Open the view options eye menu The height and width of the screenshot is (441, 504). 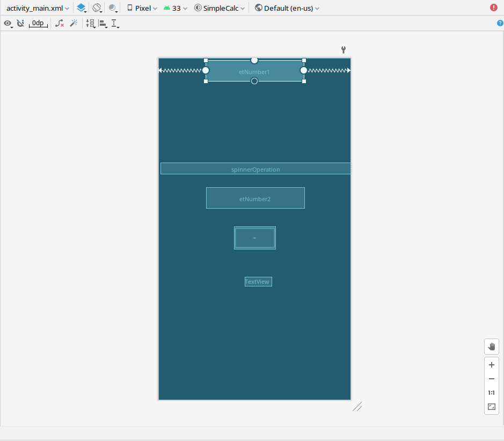8,23
